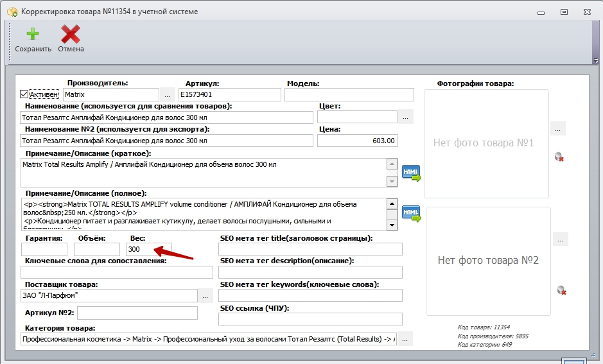Image resolution: width=603 pixels, height=364 pixels.
Task: Open Производитель selection ellipsis button
Action: coord(167,94)
